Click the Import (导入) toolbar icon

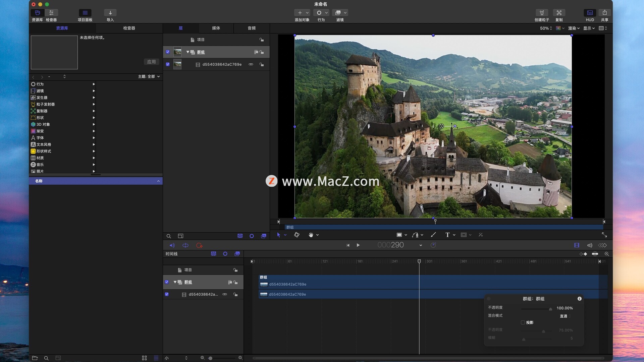(x=110, y=13)
